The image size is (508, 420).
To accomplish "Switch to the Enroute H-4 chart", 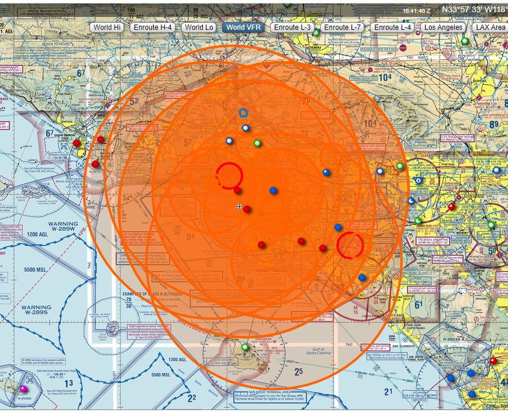I will pos(153,27).
